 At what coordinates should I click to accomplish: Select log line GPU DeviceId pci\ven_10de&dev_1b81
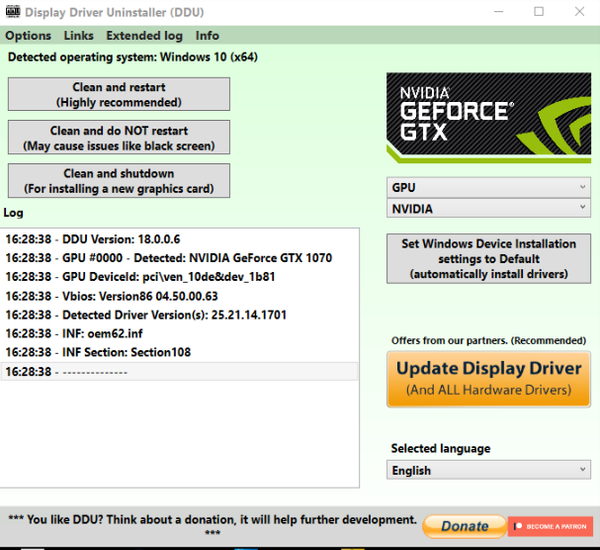click(x=179, y=277)
